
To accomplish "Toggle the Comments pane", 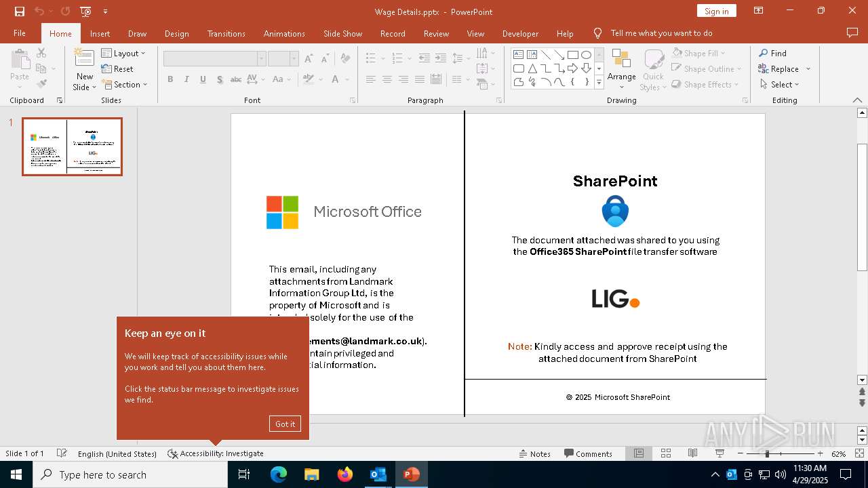I will point(588,453).
